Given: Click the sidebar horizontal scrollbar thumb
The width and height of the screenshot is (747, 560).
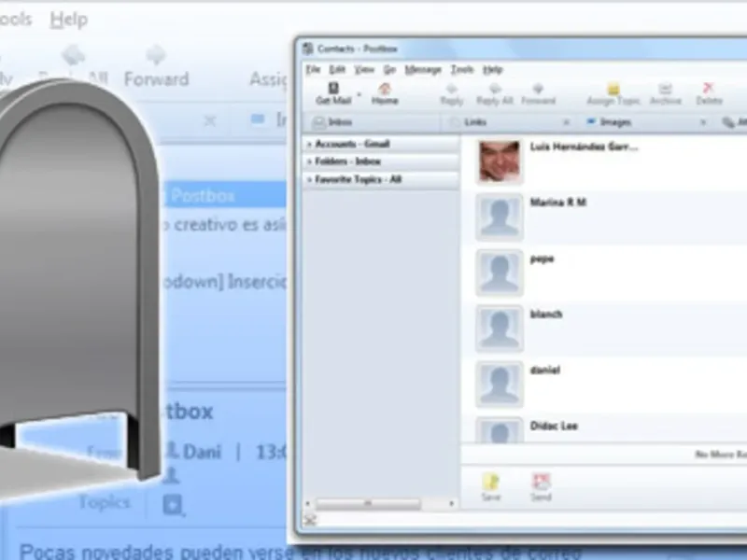Looking at the screenshot, I should pyautogui.click(x=368, y=503).
